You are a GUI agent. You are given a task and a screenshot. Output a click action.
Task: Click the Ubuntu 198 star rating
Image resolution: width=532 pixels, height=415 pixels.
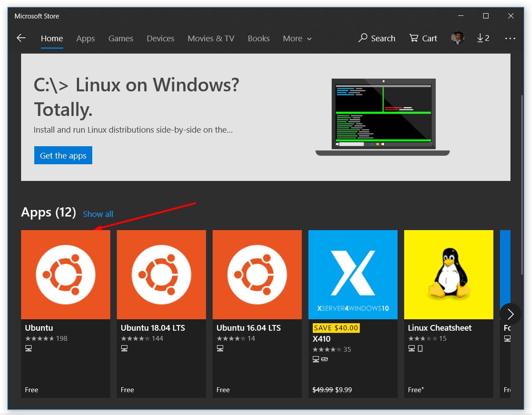pyautogui.click(x=46, y=338)
